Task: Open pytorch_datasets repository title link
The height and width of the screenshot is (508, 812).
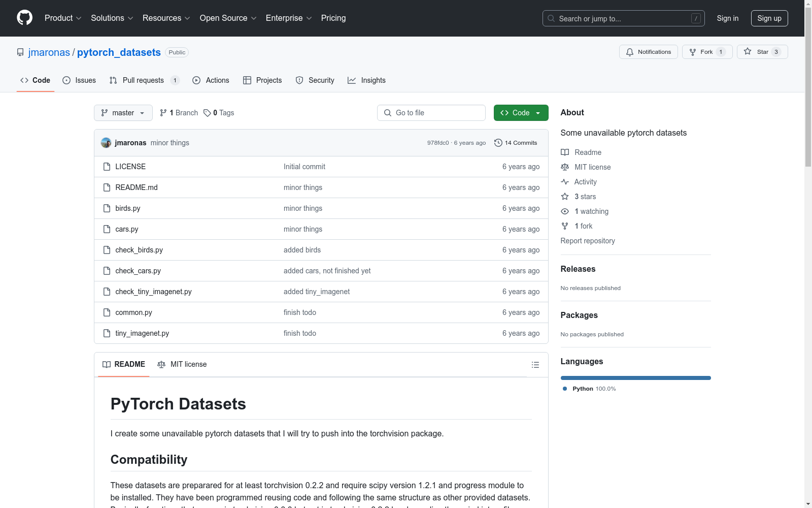Action: click(x=119, y=52)
